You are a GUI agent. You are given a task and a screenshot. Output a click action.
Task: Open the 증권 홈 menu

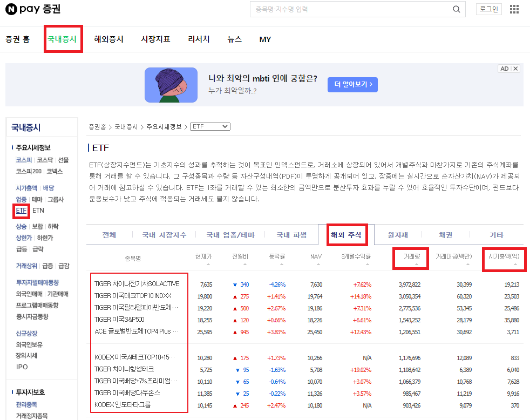click(18, 39)
